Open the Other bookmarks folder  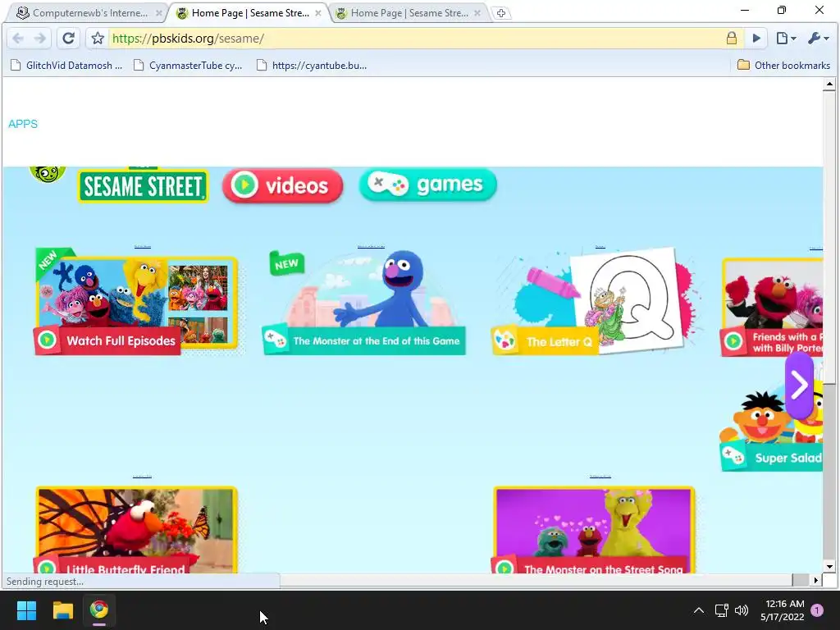tap(783, 66)
